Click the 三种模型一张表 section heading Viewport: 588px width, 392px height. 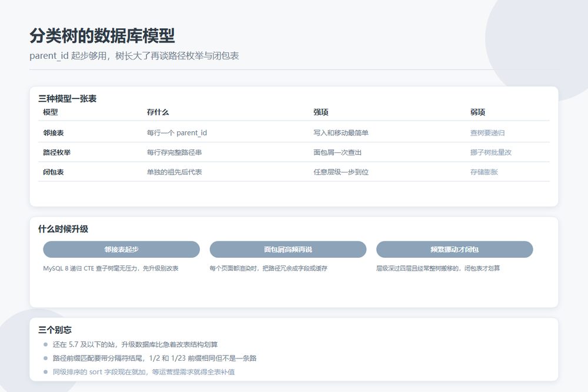tap(68, 99)
